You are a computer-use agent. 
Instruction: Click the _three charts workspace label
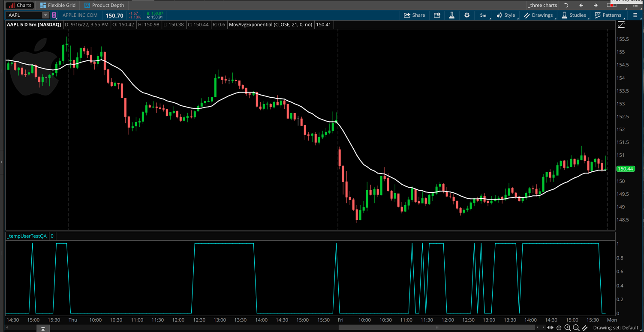click(542, 5)
